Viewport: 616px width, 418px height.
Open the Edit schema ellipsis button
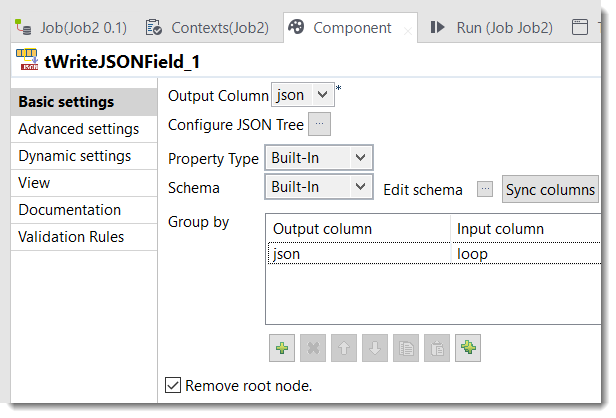click(485, 189)
